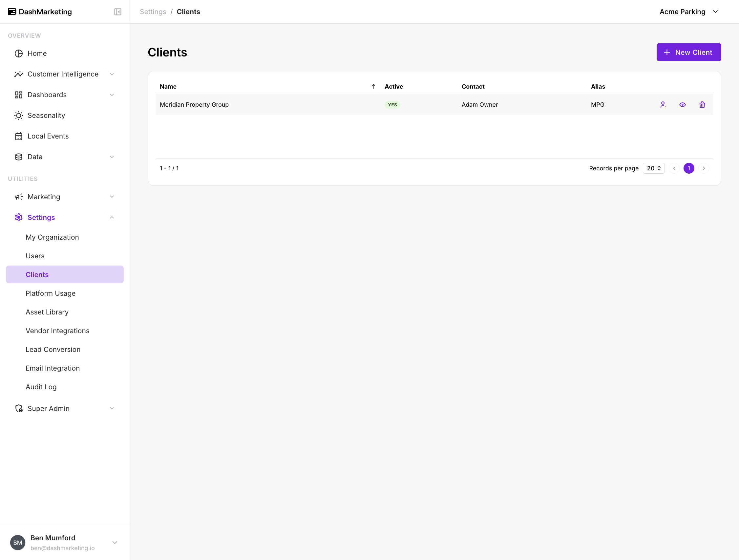
Task: Delete Meridian Property Group via trash icon
Action: [702, 105]
